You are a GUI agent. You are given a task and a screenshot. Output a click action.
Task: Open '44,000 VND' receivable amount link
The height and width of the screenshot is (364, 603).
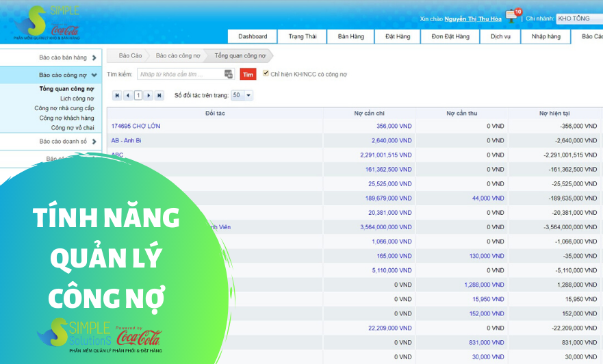[x=488, y=198]
